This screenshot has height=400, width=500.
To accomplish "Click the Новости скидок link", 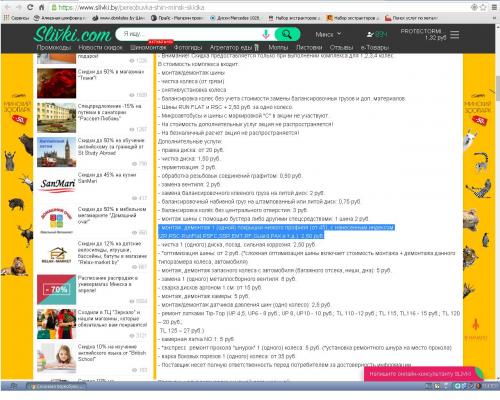I will click(x=100, y=47).
